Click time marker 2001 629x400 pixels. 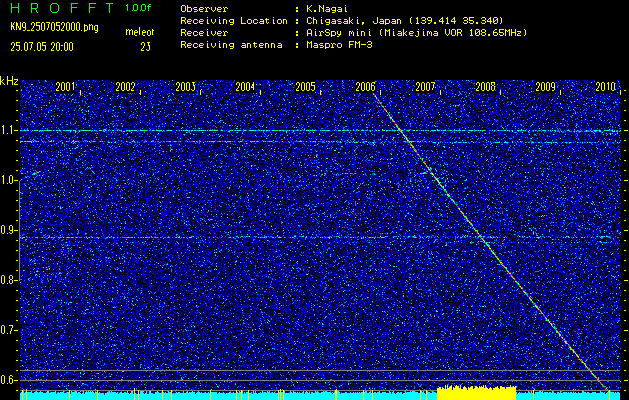[65, 87]
